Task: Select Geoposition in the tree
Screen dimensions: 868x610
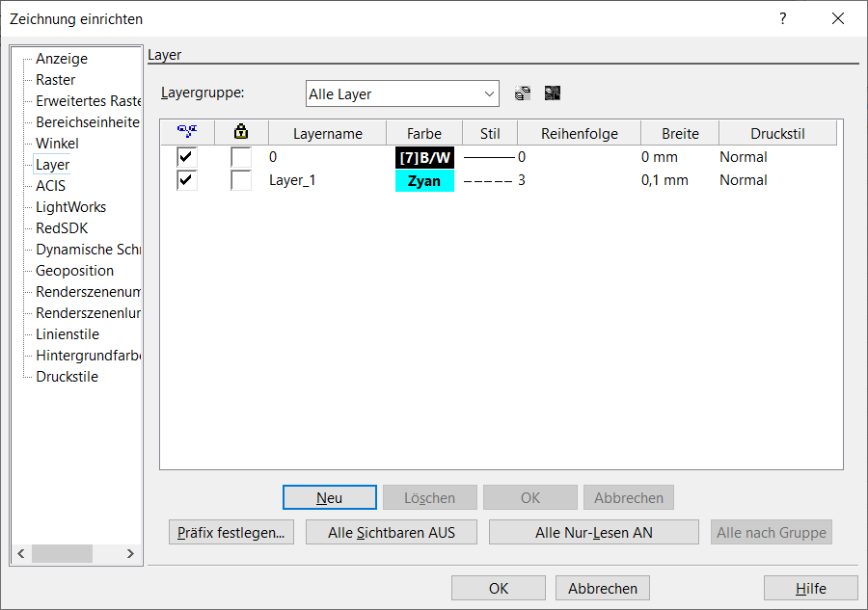Action: click(x=74, y=271)
